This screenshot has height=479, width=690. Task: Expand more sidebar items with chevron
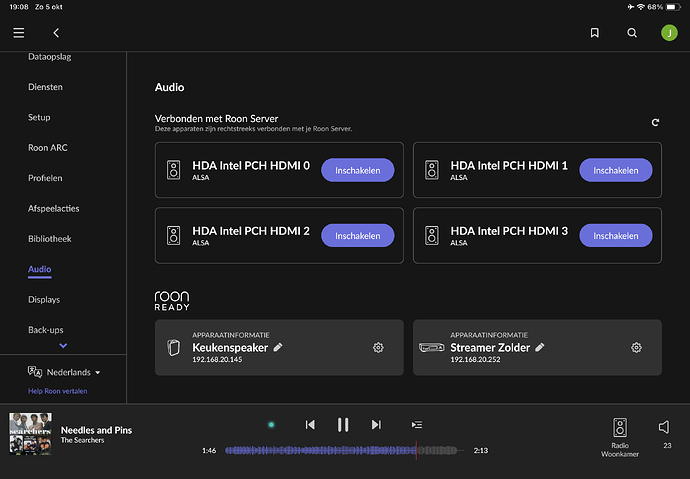(x=64, y=346)
